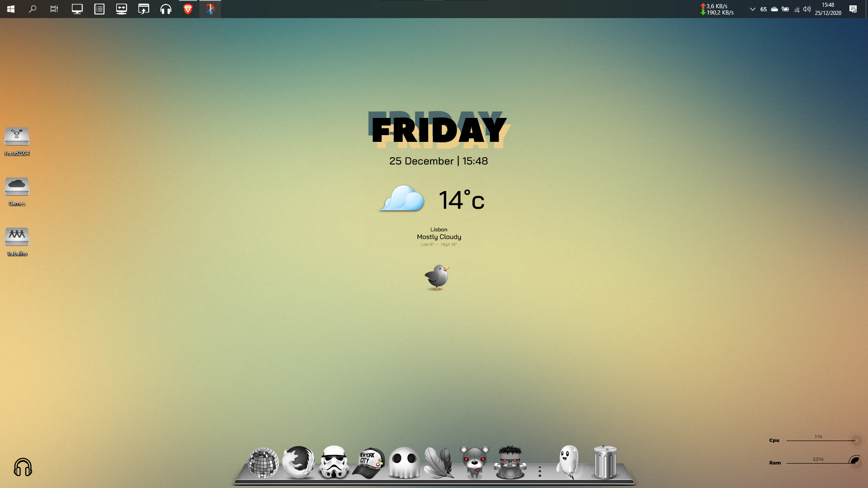Expand the hidden system tray icons chevron
Viewport: 868px width, 488px height.
click(752, 9)
